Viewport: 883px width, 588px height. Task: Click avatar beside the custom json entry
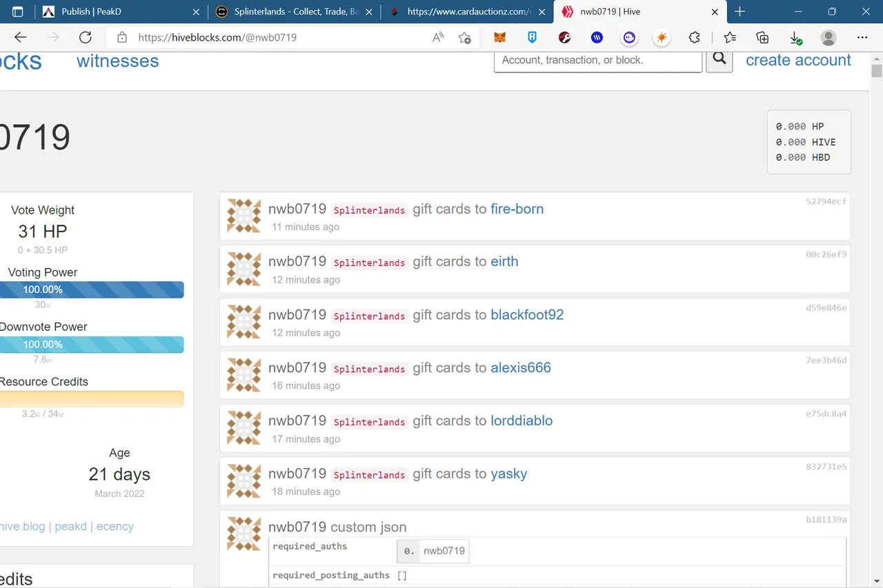pos(244,534)
